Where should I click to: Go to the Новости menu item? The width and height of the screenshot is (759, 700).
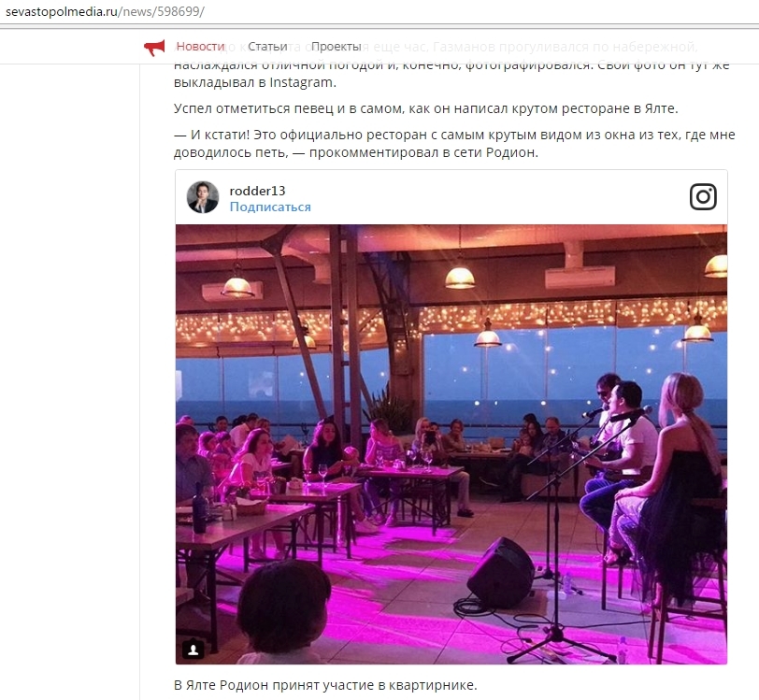[200, 47]
